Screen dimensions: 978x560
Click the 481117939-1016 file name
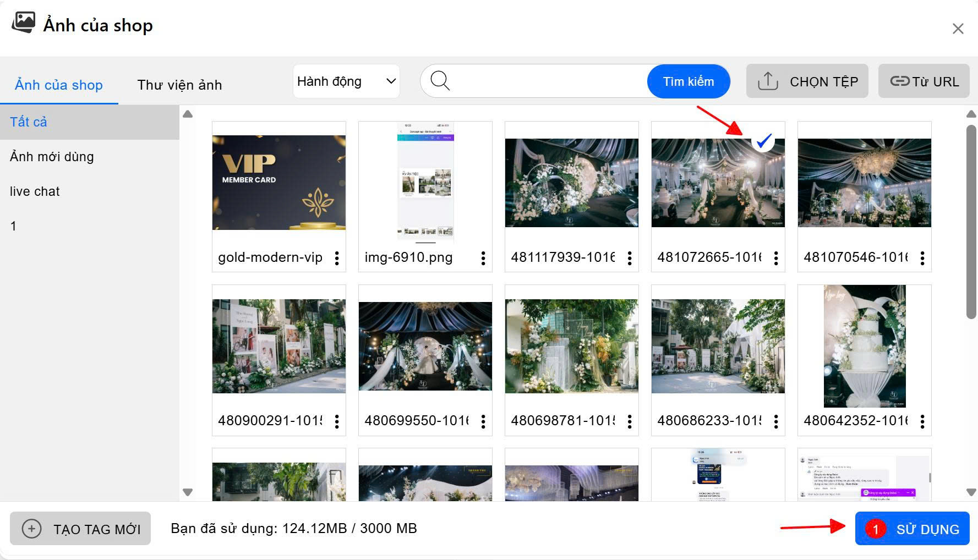pos(563,257)
